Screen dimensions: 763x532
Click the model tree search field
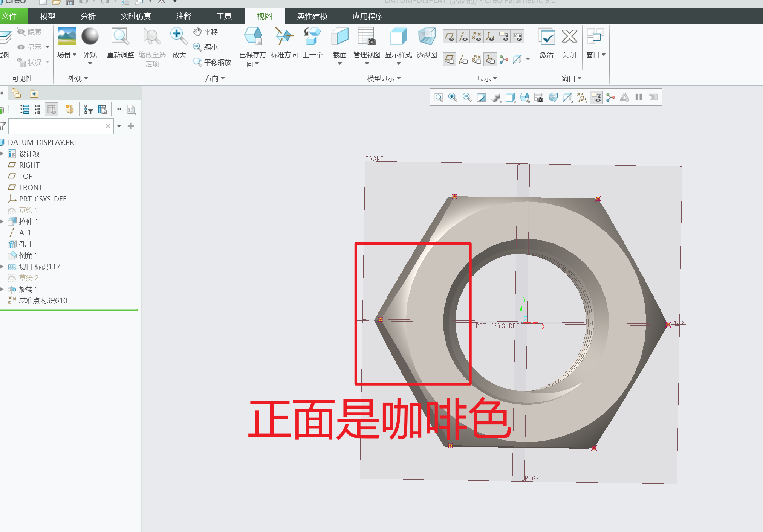(57, 126)
